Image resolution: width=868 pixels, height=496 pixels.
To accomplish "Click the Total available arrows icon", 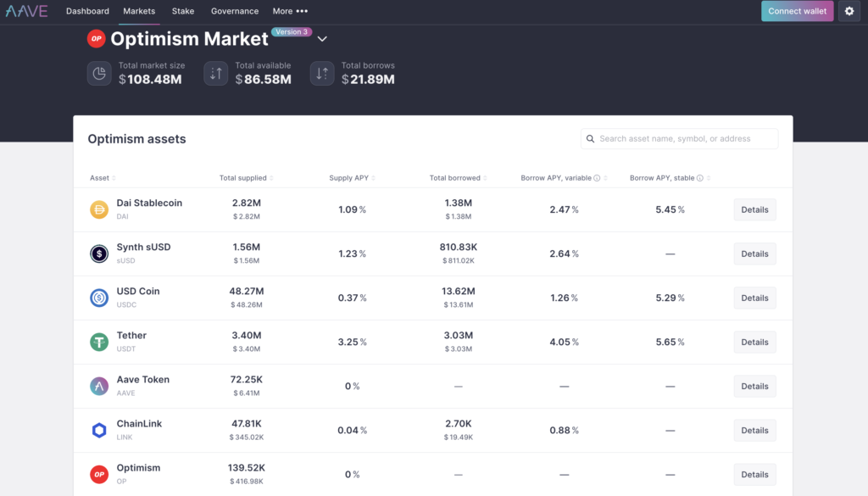I will pyautogui.click(x=216, y=73).
